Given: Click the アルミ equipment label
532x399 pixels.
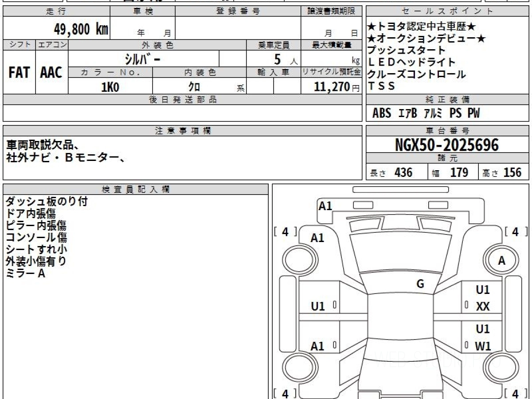Looking at the screenshot, I should pos(433,113).
